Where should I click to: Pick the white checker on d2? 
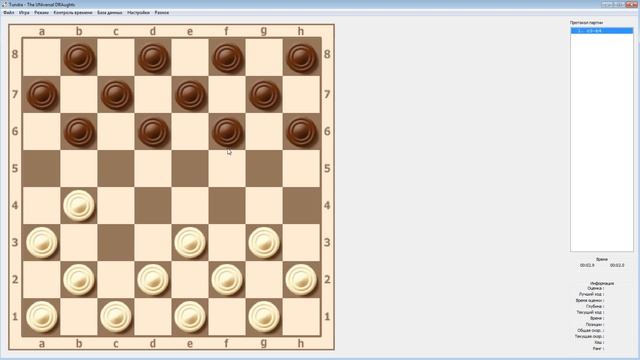point(153,280)
